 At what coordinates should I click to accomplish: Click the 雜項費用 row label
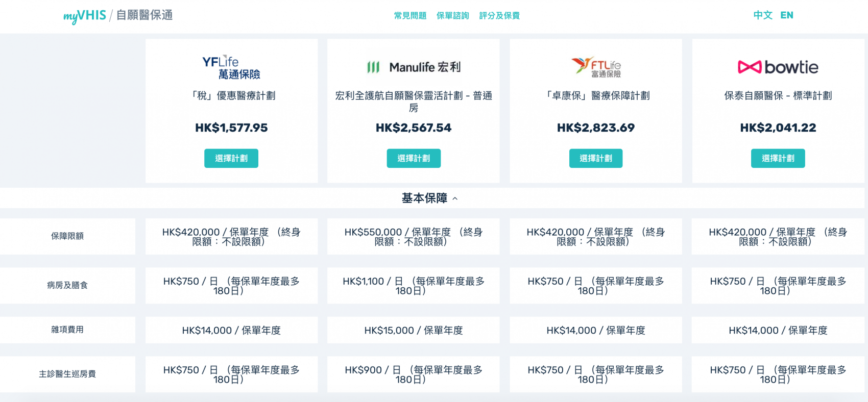tap(67, 330)
